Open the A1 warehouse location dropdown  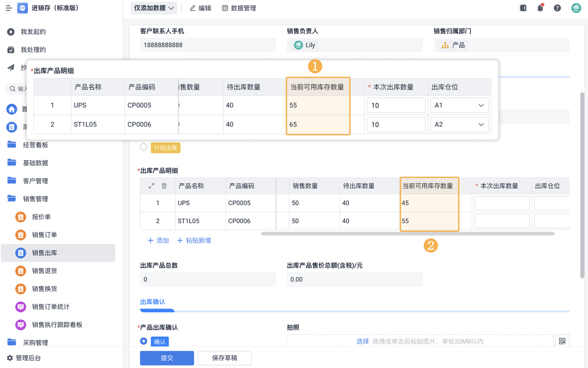pos(459,105)
